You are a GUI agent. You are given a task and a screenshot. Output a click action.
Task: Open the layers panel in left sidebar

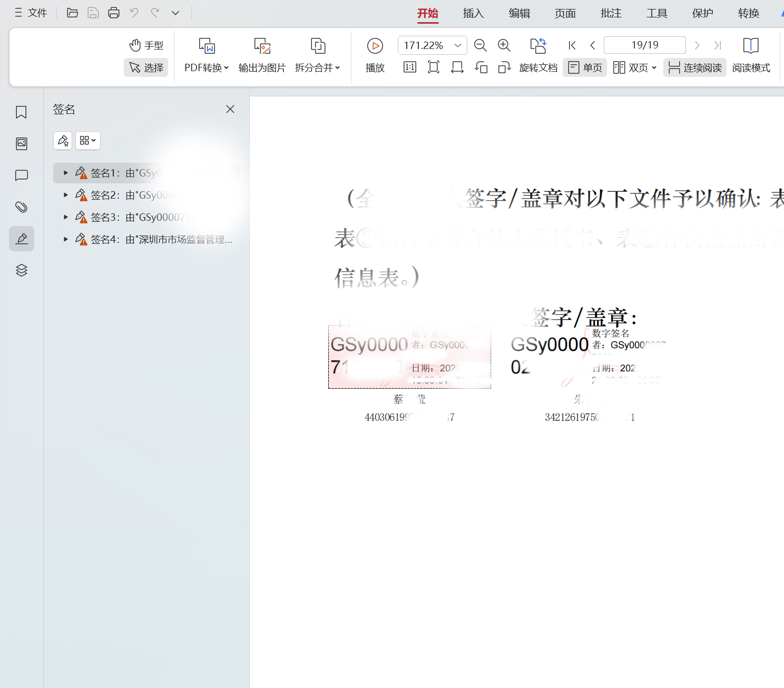(21, 270)
